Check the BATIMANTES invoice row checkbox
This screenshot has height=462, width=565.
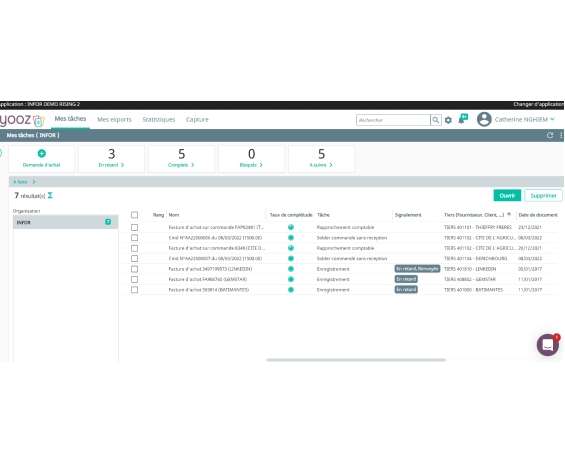tap(134, 290)
